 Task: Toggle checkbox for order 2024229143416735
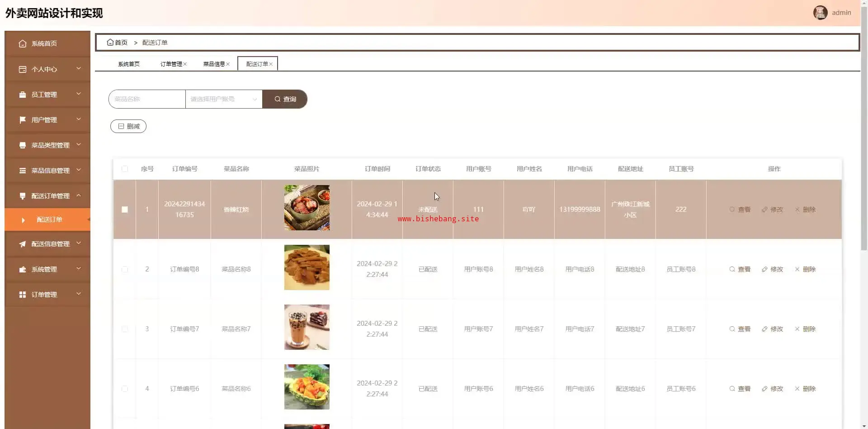pyautogui.click(x=125, y=210)
